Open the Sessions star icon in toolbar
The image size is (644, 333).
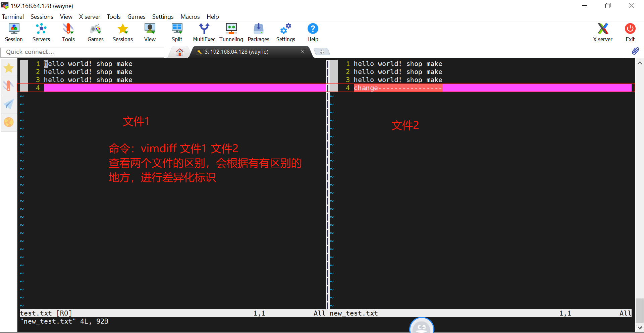coord(123,33)
